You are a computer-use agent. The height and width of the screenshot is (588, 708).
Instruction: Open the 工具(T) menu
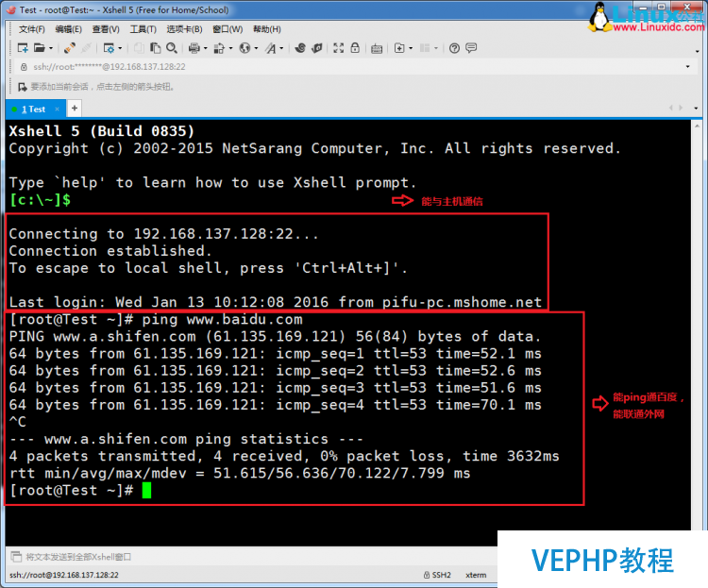pyautogui.click(x=143, y=29)
